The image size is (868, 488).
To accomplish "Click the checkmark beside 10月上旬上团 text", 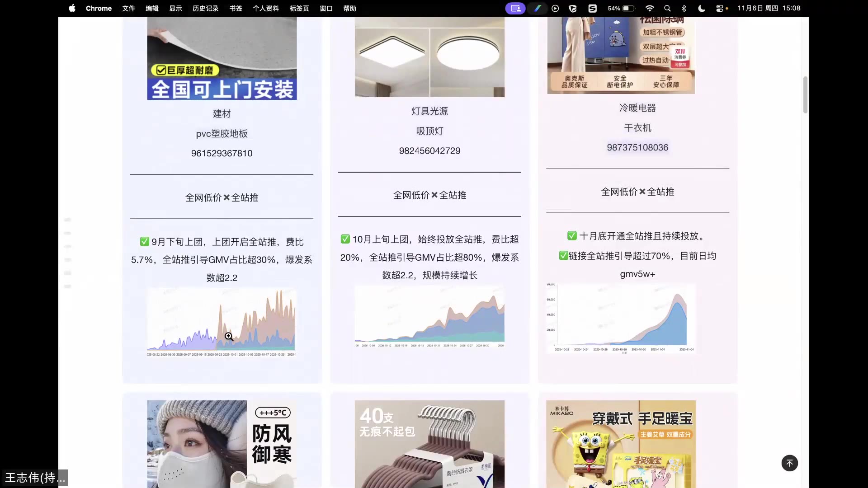I will 345,239.
